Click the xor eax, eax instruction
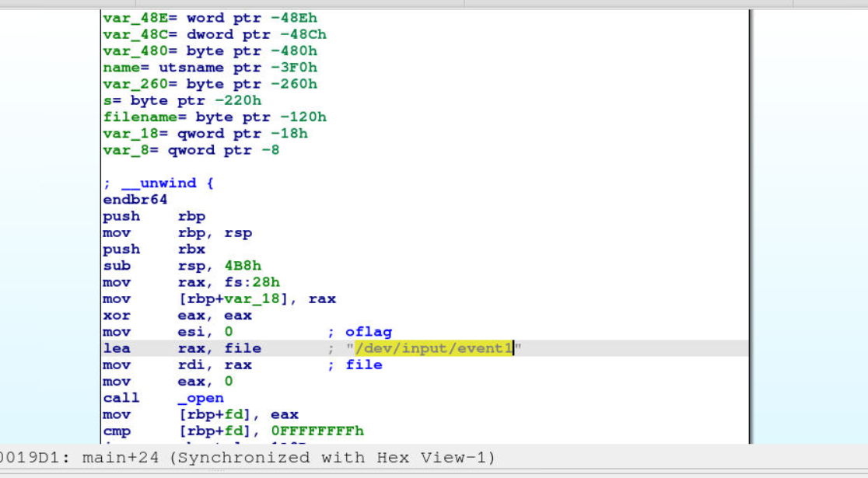The height and width of the screenshot is (478, 868). point(177,316)
